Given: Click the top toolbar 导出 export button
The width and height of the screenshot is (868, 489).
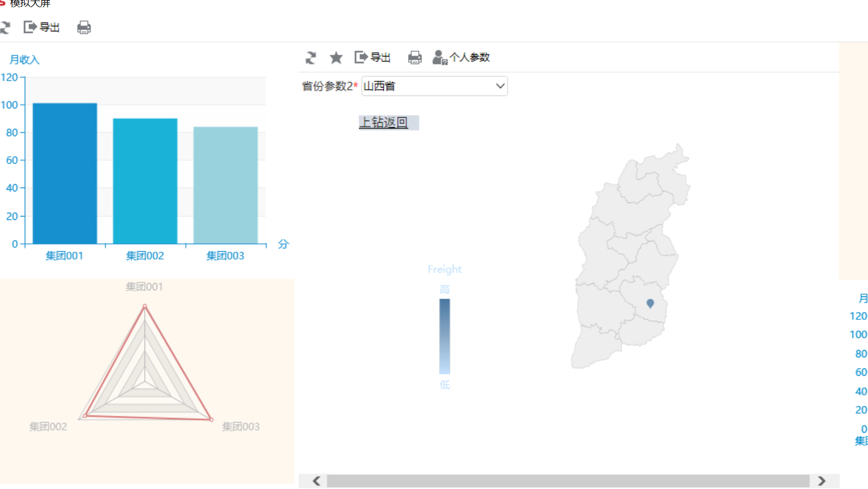Looking at the screenshot, I should click(41, 27).
